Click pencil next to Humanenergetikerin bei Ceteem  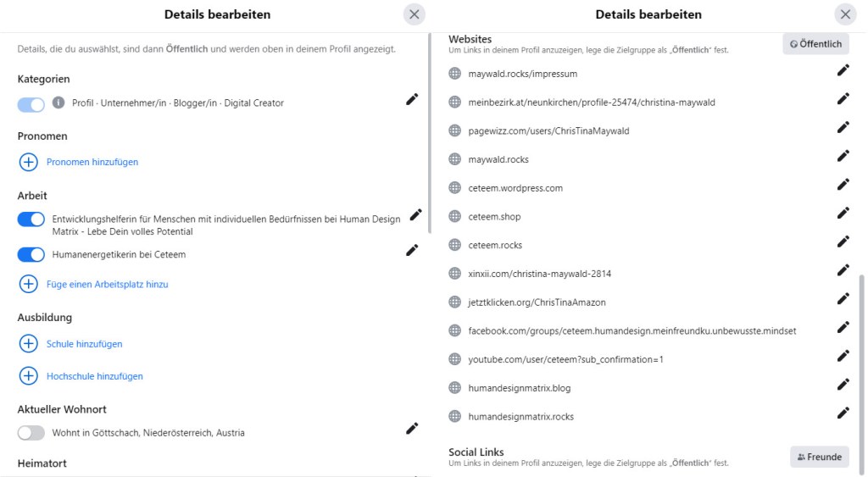click(412, 250)
